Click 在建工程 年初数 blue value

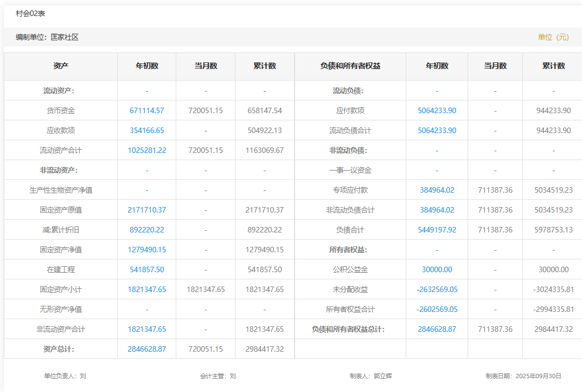pos(146,269)
